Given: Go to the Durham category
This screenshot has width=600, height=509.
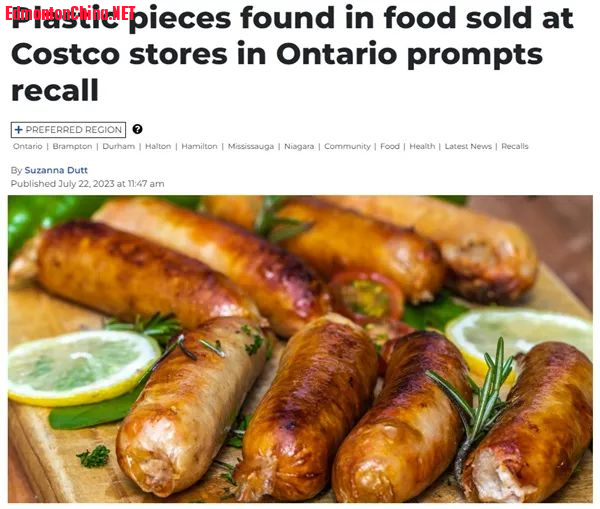Looking at the screenshot, I should (x=119, y=146).
